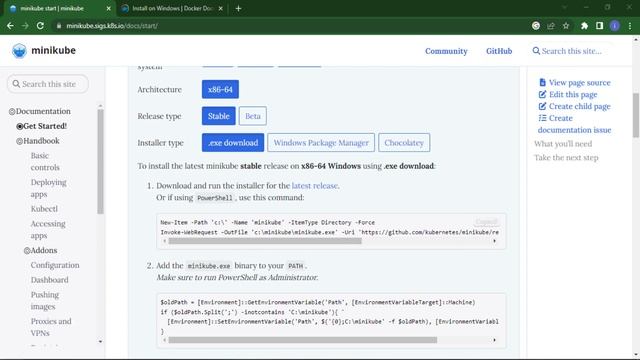
Task: Open a new browser tab
Action: tap(238, 8)
